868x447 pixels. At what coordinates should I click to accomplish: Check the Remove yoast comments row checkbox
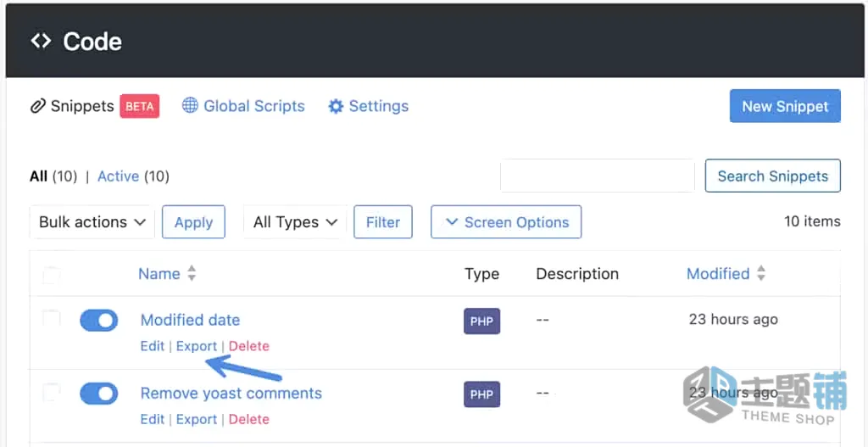pos(52,392)
